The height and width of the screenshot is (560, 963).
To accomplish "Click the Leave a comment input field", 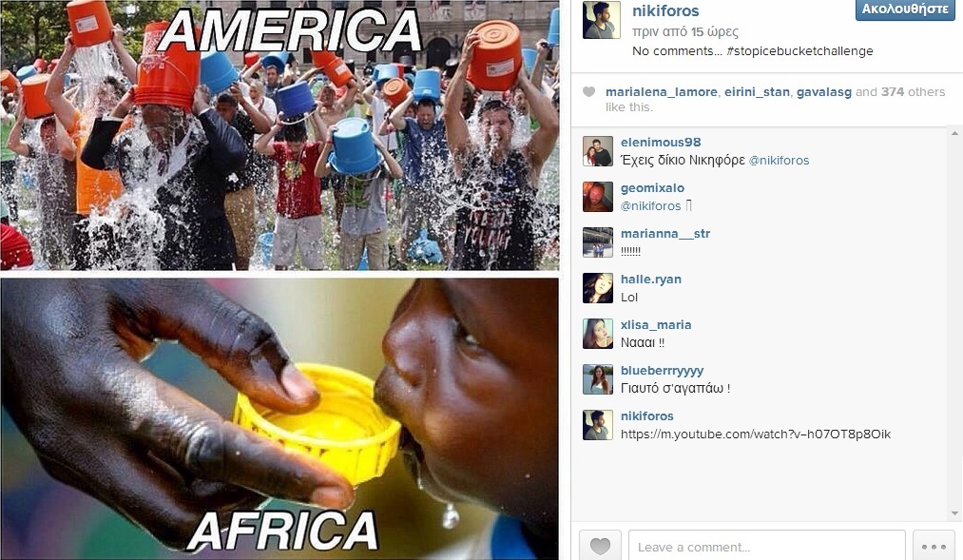I will click(x=766, y=546).
